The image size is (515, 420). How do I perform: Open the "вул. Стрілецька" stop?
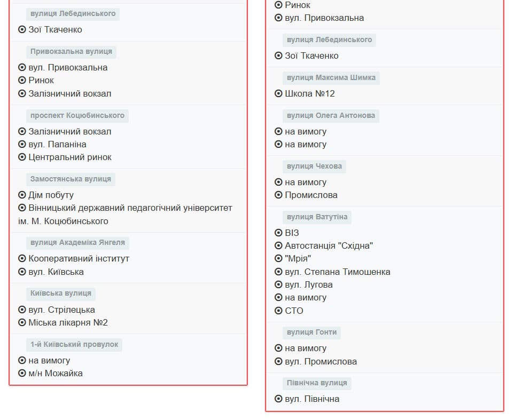click(61, 310)
